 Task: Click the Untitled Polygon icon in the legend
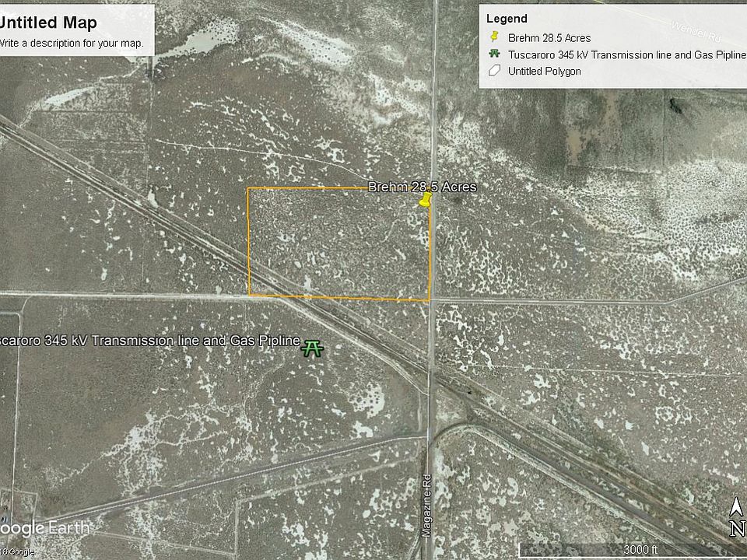point(493,72)
